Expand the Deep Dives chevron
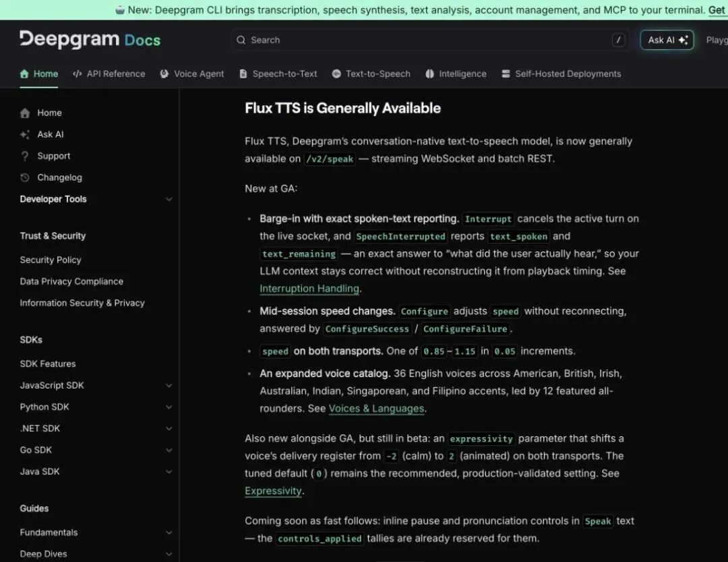Image resolution: width=728 pixels, height=562 pixels. coord(169,554)
